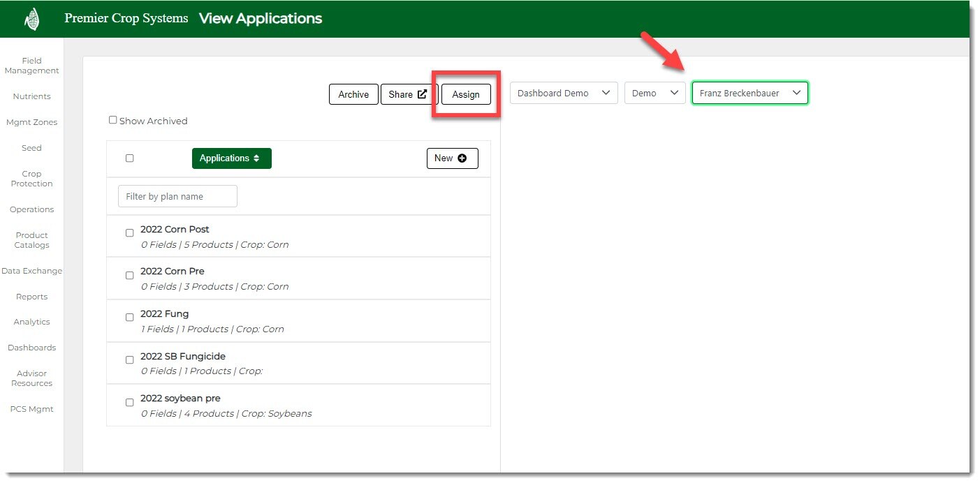Navigate to Data Exchange section
980x483 pixels.
[31, 271]
